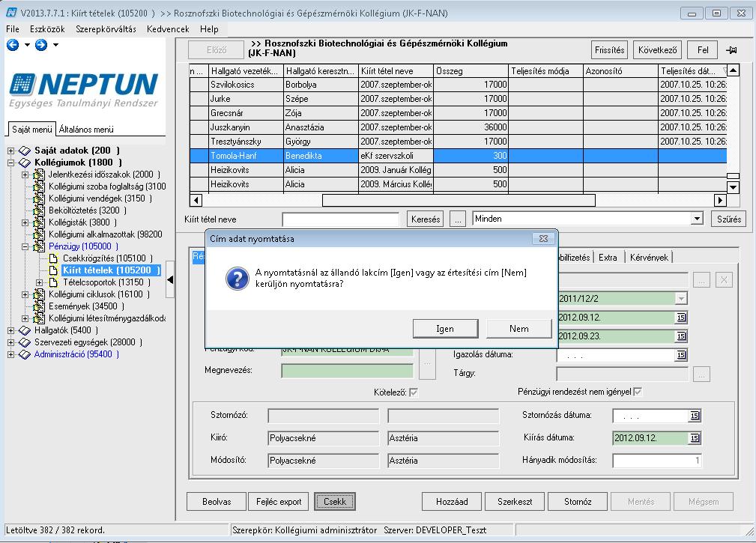Image resolution: width=756 pixels, height=543 pixels.
Task: Click the Kollégisták folder icon
Action: [39, 222]
